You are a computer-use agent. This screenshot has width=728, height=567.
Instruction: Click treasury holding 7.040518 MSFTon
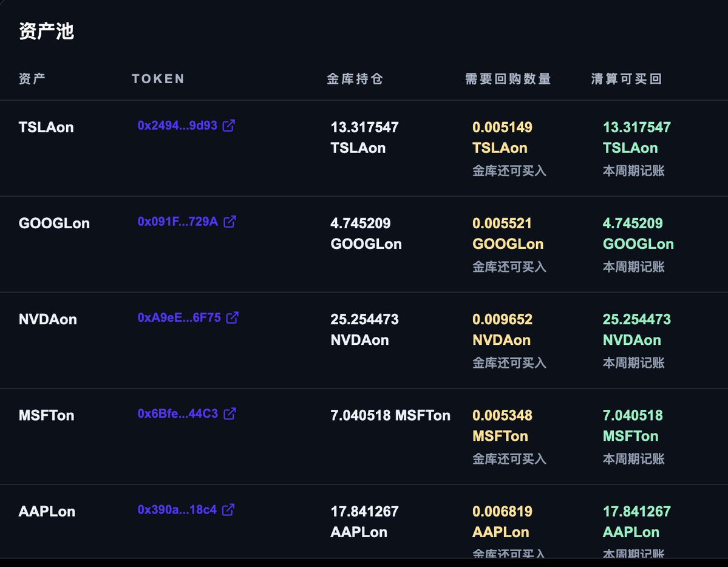390,416
